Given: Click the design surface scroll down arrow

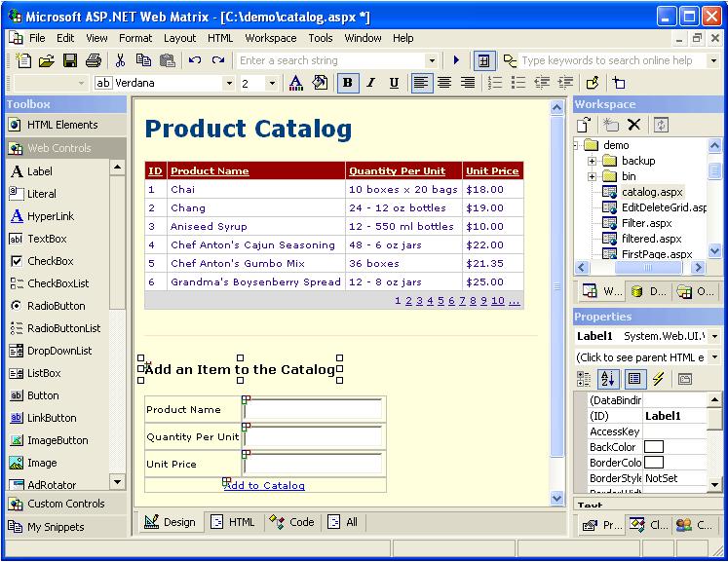Looking at the screenshot, I should click(x=556, y=499).
